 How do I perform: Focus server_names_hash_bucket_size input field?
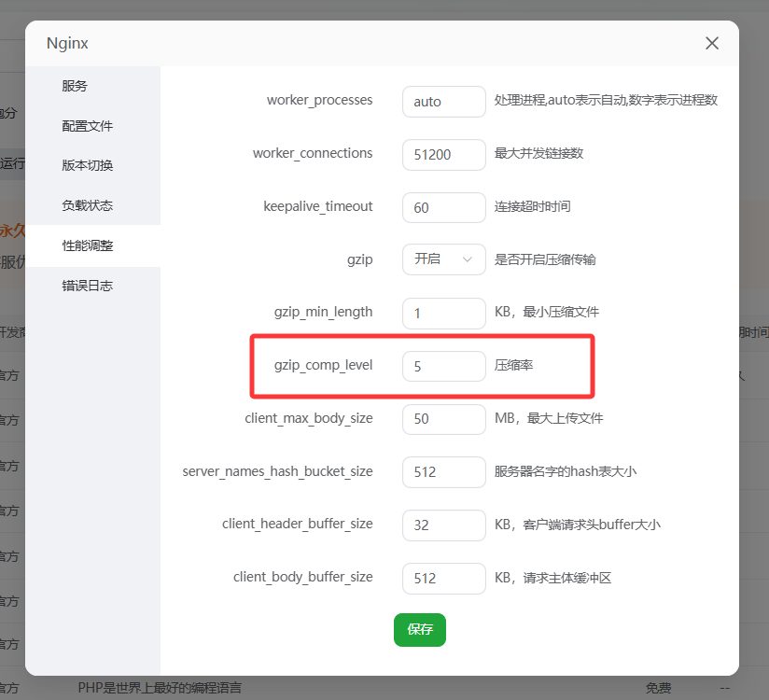443,472
